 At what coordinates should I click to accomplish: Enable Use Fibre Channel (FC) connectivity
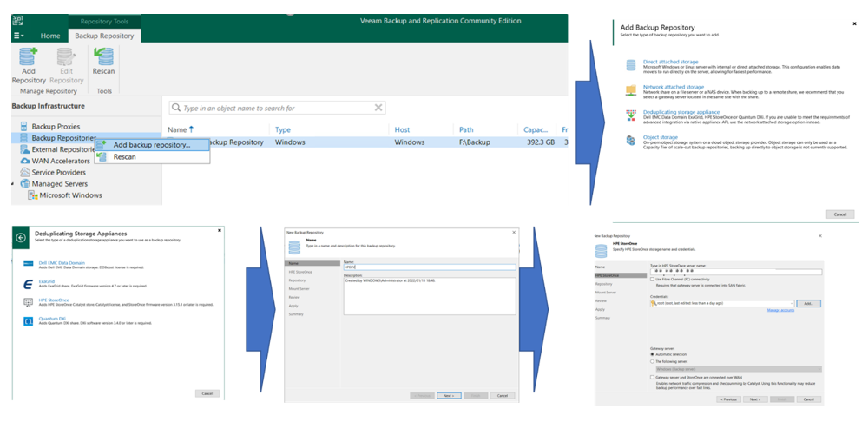coord(653,280)
